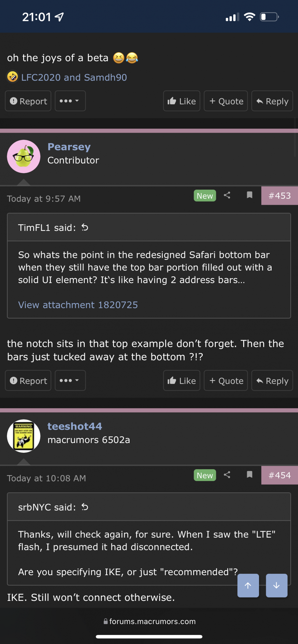Open teeshot44's avatar image
The image size is (298, 644).
coord(24,436)
